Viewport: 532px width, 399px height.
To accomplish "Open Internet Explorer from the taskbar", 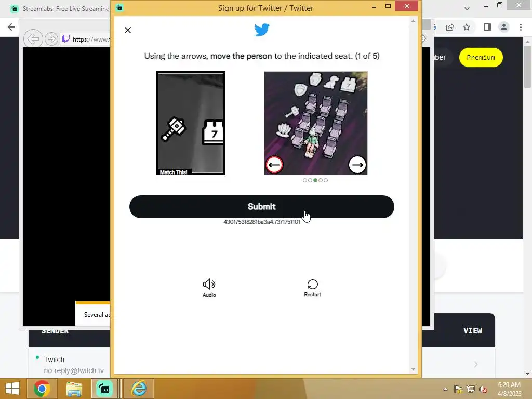I will pyautogui.click(x=139, y=389).
